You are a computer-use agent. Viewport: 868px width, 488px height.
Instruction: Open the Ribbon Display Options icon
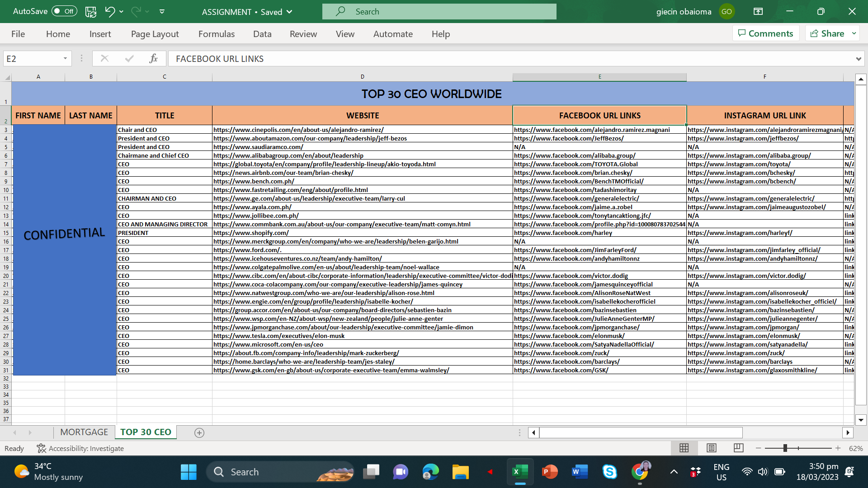click(758, 12)
